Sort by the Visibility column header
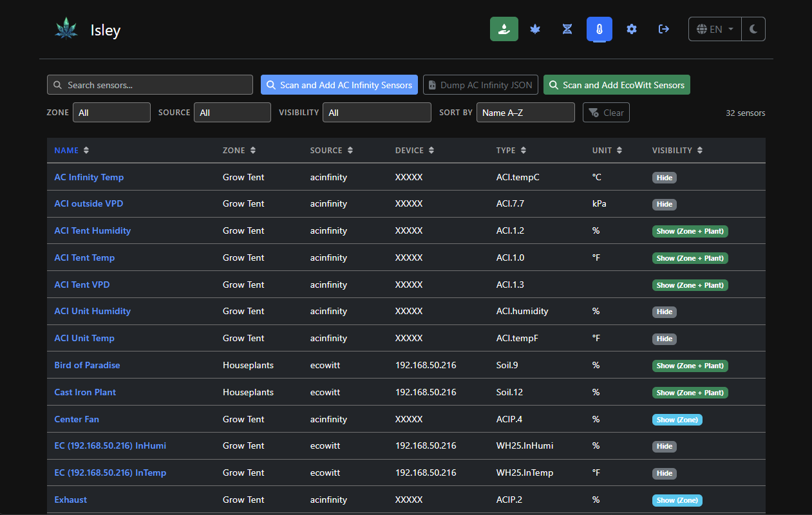This screenshot has height=515, width=812. [677, 151]
